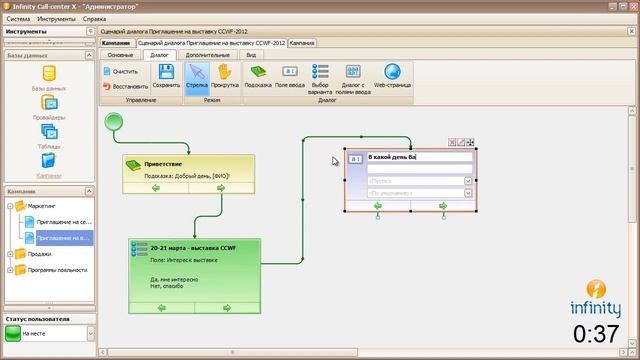Click forward arrow on Приветствие block
This screenshot has height=360, width=640.
pyautogui.click(x=221, y=188)
